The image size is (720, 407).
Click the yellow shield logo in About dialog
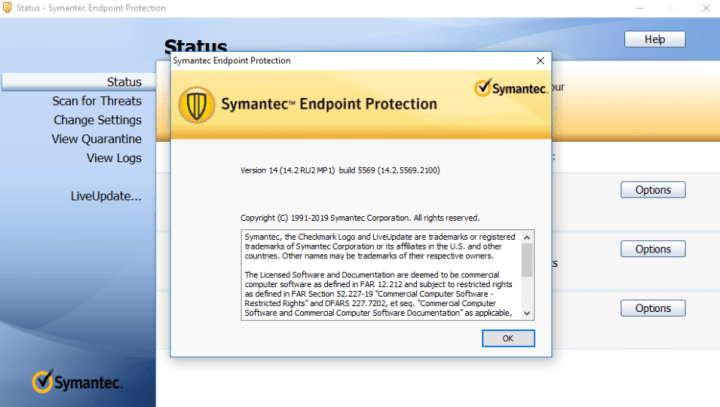click(196, 104)
